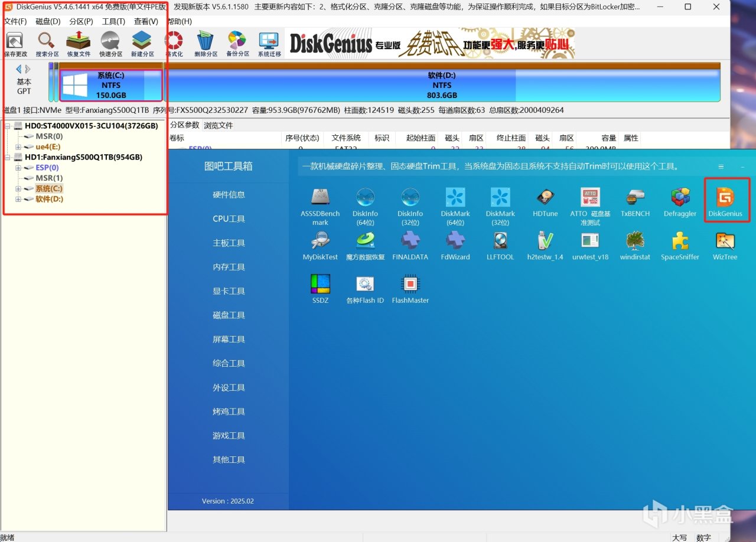Expand the 系统(C:) tree node
This screenshot has height=542, width=756.
pyautogui.click(x=18, y=189)
